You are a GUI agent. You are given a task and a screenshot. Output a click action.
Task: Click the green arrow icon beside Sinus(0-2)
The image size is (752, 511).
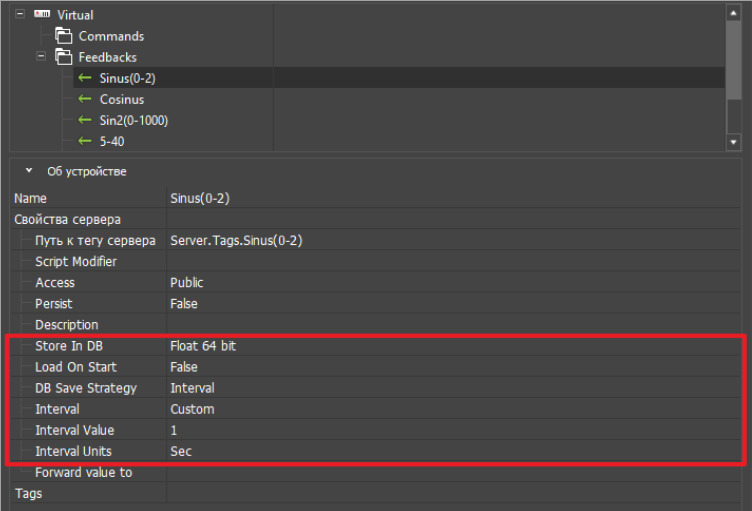tap(85, 78)
